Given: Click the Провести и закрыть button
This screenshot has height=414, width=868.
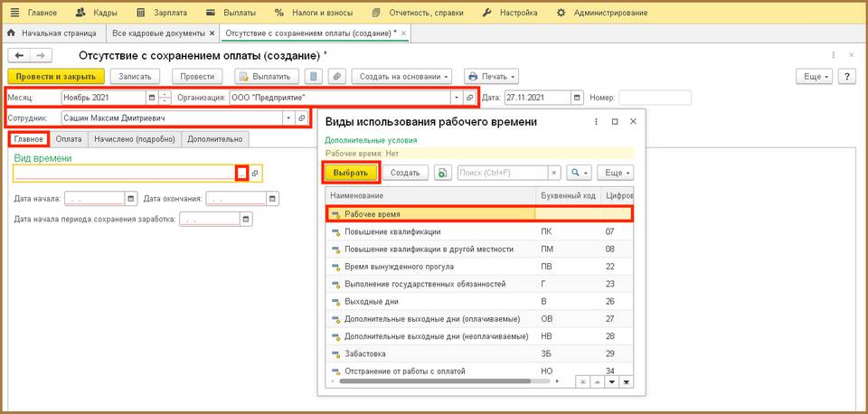Looking at the screenshot, I should tap(56, 77).
